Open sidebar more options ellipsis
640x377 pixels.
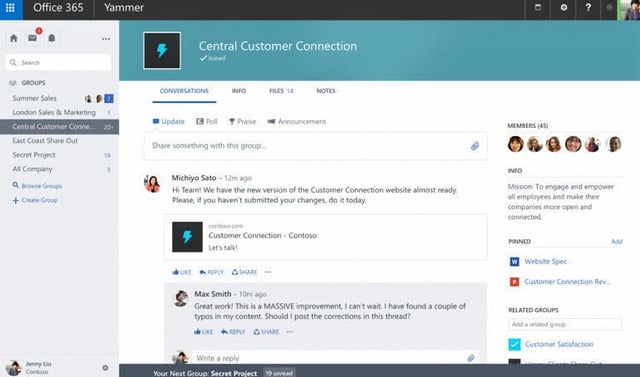click(x=106, y=39)
